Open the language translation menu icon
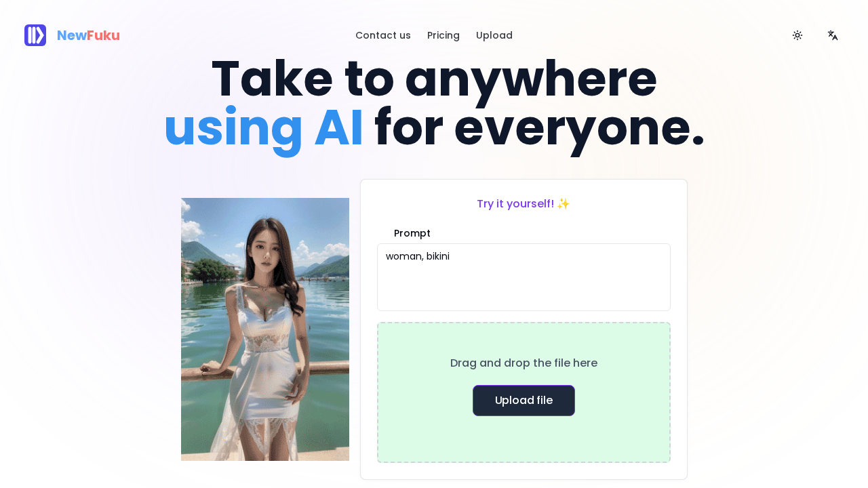Image resolution: width=868 pixels, height=488 pixels. point(833,35)
